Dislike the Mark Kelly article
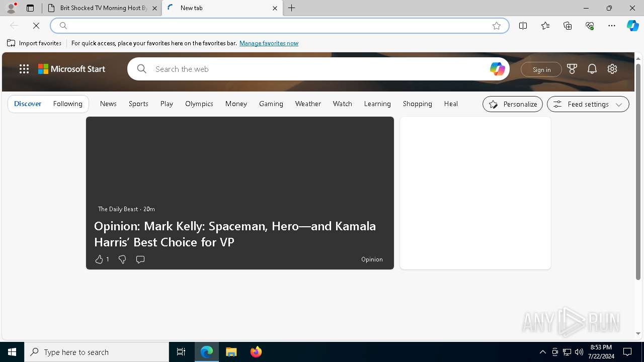Image resolution: width=644 pixels, height=362 pixels. click(x=122, y=259)
